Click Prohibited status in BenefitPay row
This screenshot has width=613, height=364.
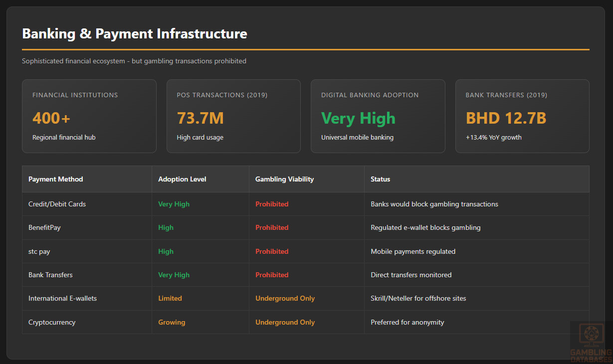(272, 227)
